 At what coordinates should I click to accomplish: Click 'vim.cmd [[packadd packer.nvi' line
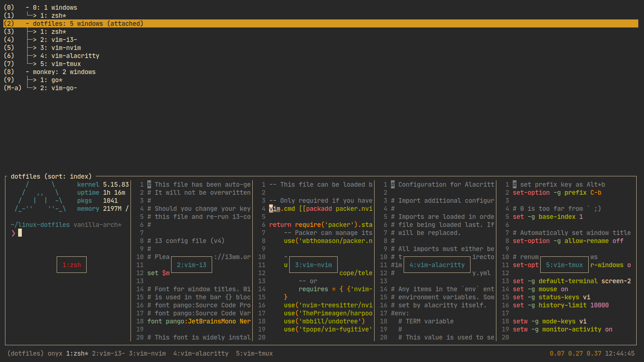tap(321, 208)
